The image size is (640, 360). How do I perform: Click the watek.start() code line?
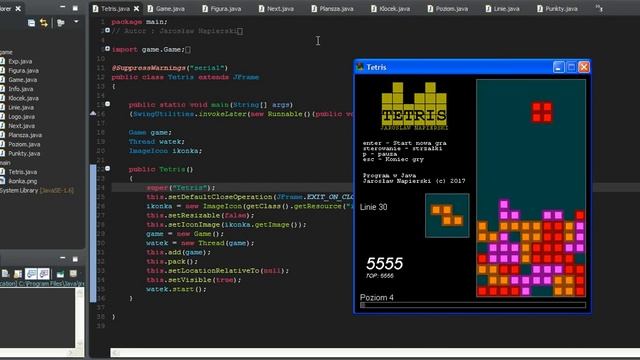[176, 289]
